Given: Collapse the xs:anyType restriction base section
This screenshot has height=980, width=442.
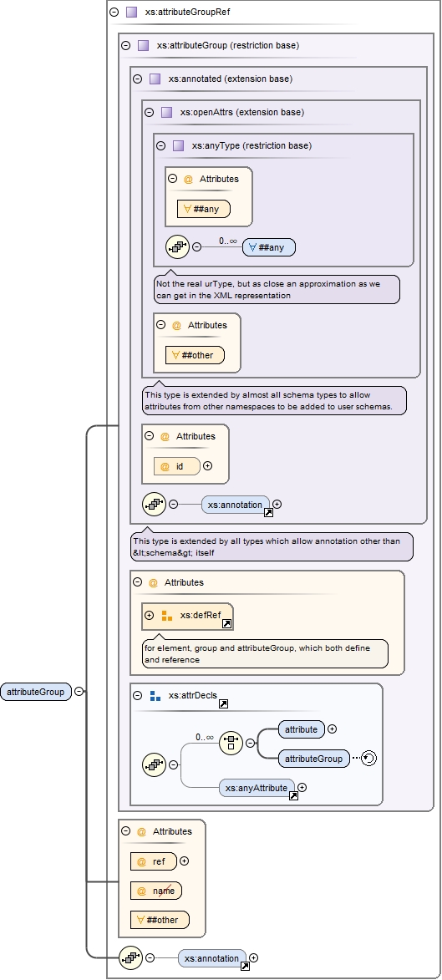Looking at the screenshot, I should point(160,145).
